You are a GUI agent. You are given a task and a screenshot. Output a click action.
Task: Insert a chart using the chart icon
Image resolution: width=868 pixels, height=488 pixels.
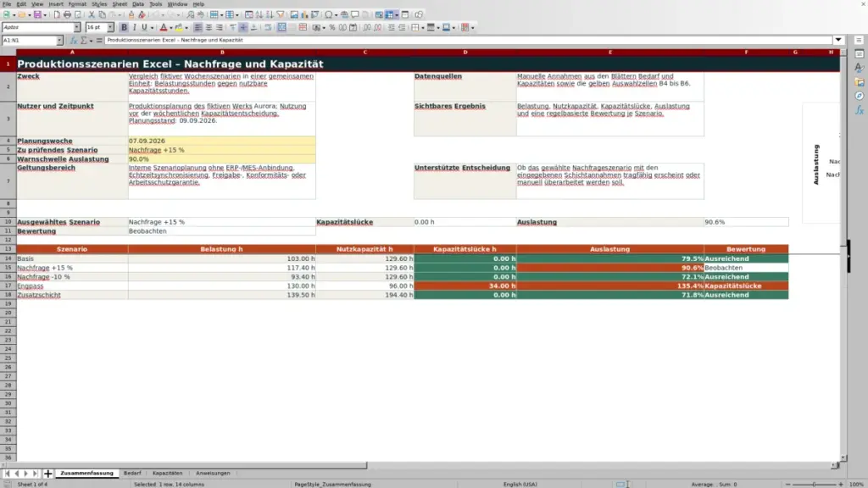(304, 15)
